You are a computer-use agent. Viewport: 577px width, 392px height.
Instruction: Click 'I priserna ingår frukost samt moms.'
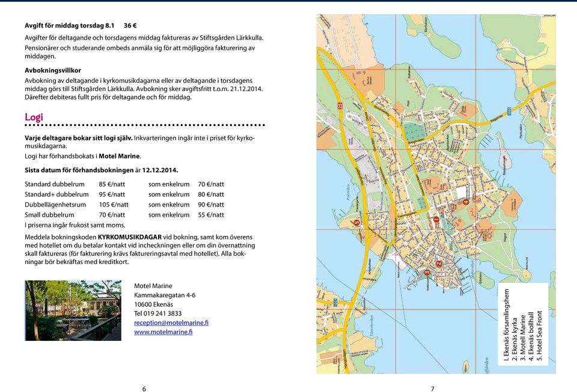(75, 225)
